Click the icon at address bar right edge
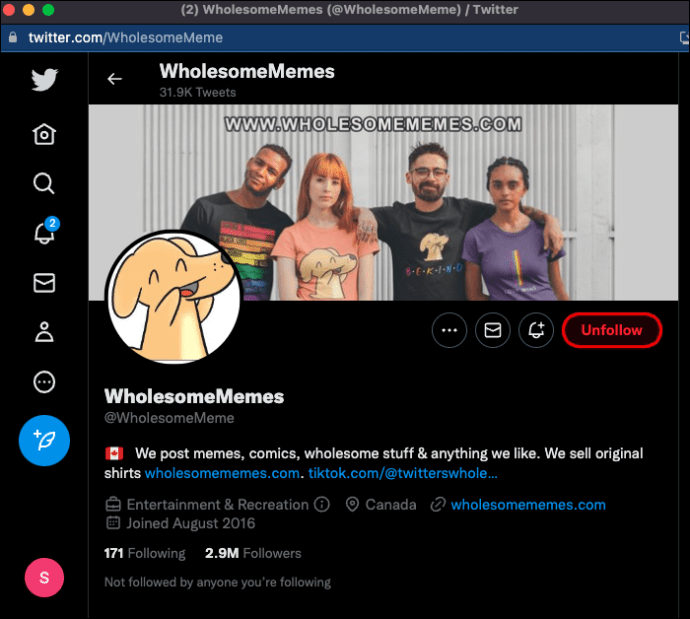 [684, 38]
